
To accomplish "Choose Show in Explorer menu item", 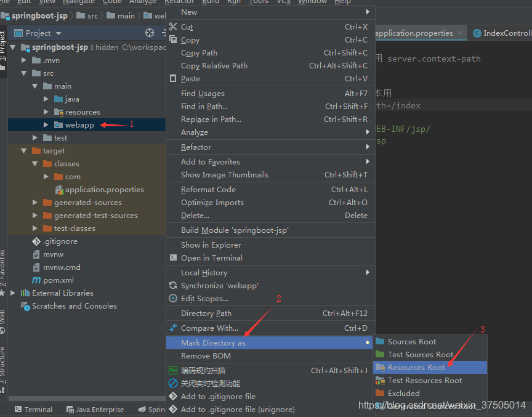I will pos(270,245).
